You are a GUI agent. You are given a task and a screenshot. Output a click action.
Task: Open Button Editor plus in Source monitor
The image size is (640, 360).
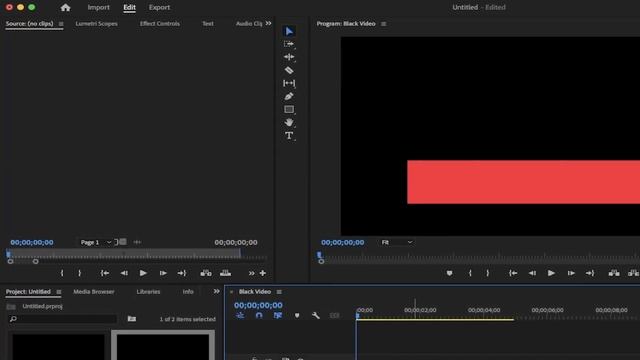[263, 273]
